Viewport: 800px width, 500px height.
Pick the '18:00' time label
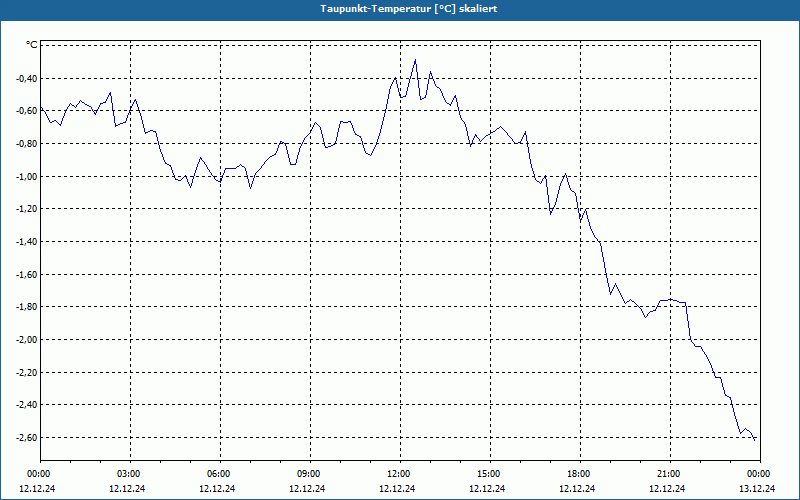click(579, 474)
